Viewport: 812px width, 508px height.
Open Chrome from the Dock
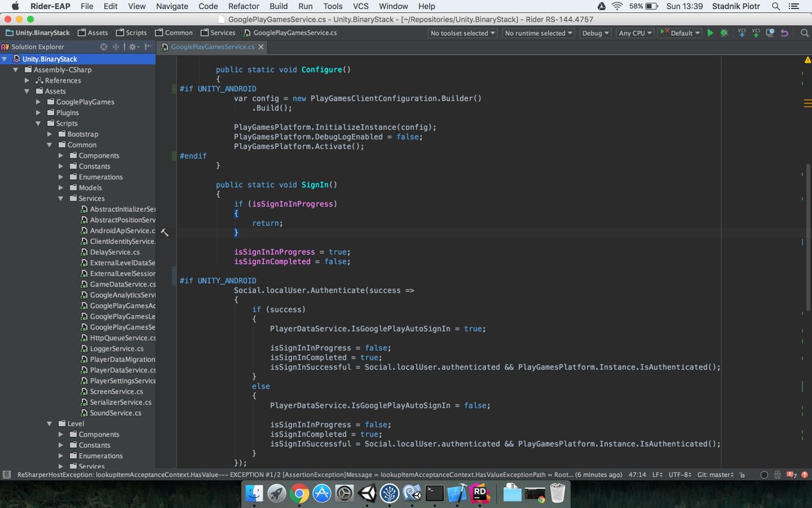(x=300, y=493)
